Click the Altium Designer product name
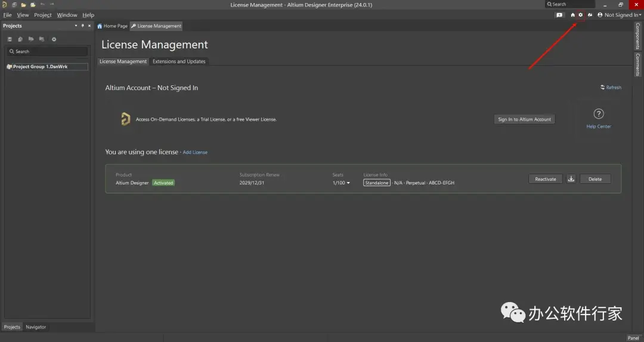Viewport: 644px width, 342px height. pos(132,183)
